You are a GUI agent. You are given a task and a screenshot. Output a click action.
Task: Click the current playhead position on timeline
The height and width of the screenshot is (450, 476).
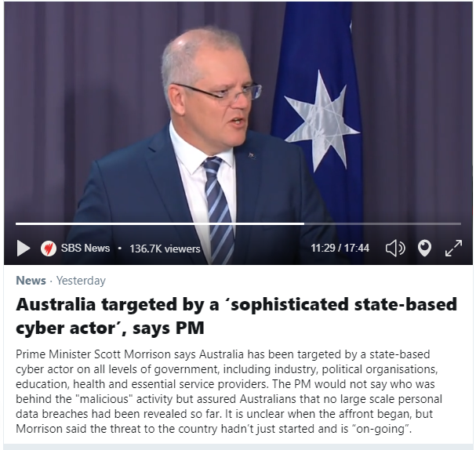click(x=304, y=224)
